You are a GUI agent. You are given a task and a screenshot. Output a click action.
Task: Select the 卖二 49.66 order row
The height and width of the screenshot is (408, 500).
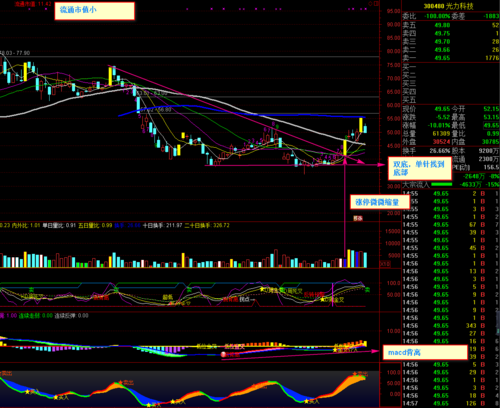pos(451,50)
